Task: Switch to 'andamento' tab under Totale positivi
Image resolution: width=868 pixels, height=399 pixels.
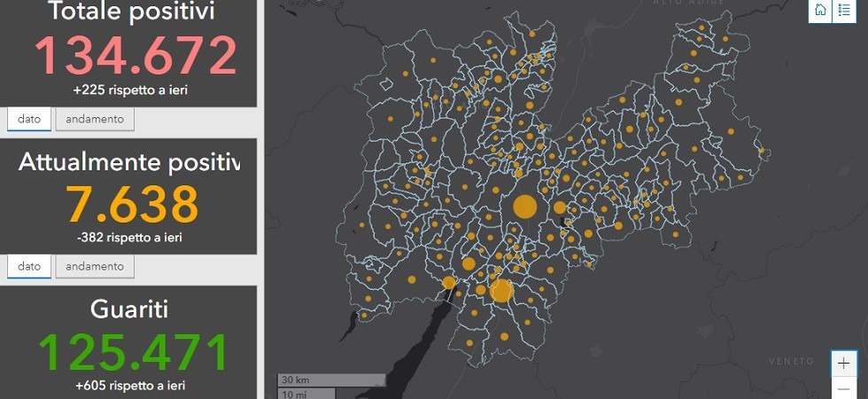Action: pyautogui.click(x=95, y=119)
